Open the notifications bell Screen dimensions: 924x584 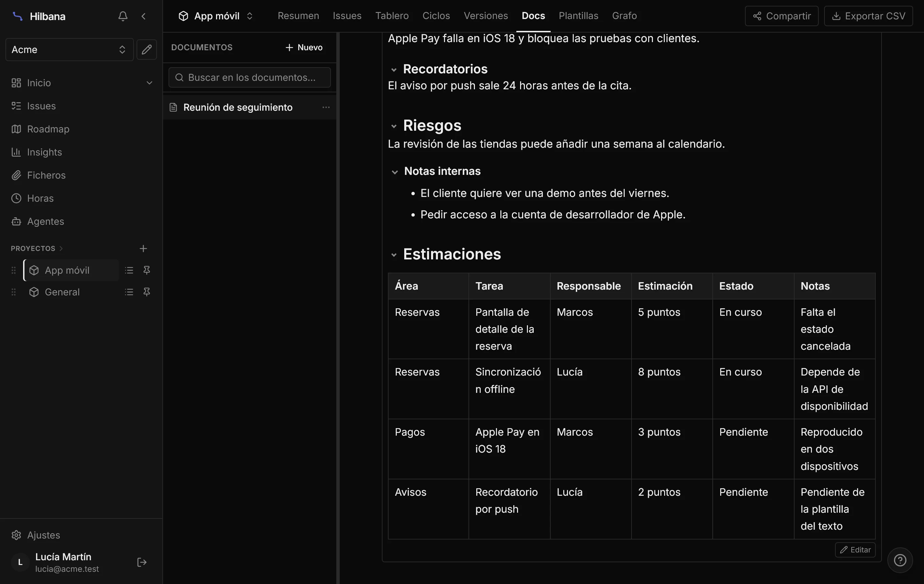[123, 16]
